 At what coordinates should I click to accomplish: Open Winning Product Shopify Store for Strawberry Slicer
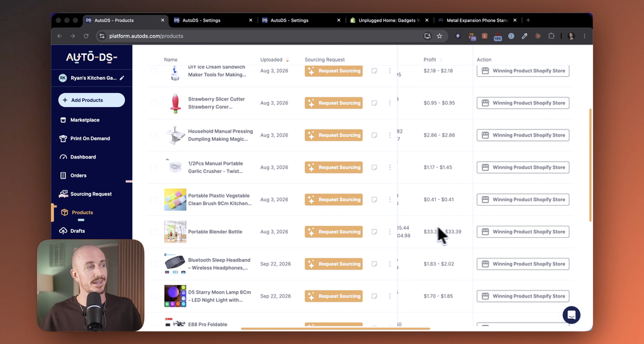pyautogui.click(x=523, y=103)
